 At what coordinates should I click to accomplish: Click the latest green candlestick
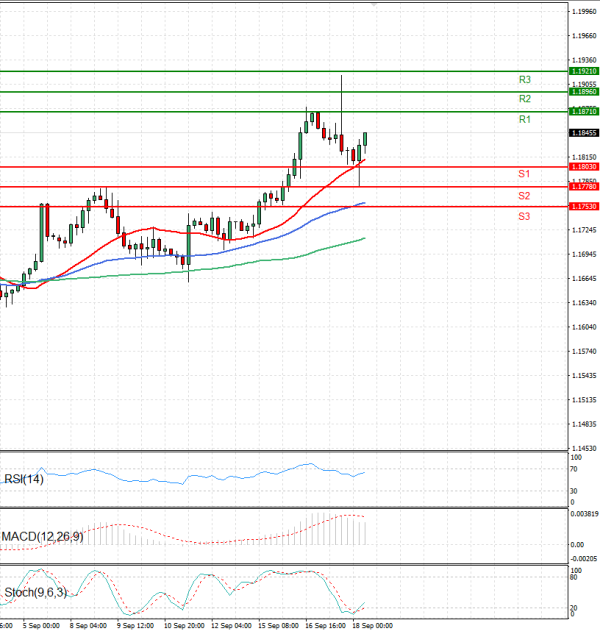pos(365,139)
